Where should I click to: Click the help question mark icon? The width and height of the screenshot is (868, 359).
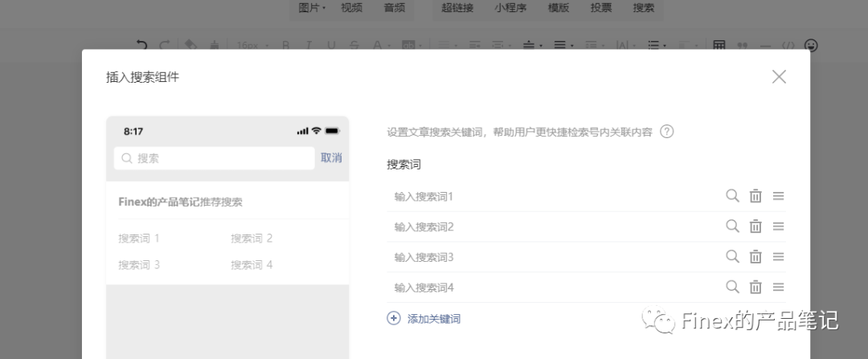pos(667,132)
